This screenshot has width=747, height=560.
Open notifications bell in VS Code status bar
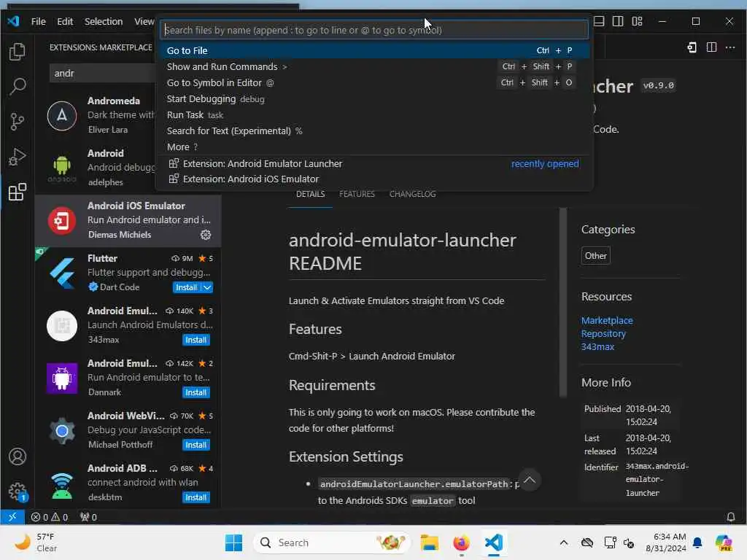pos(730,517)
